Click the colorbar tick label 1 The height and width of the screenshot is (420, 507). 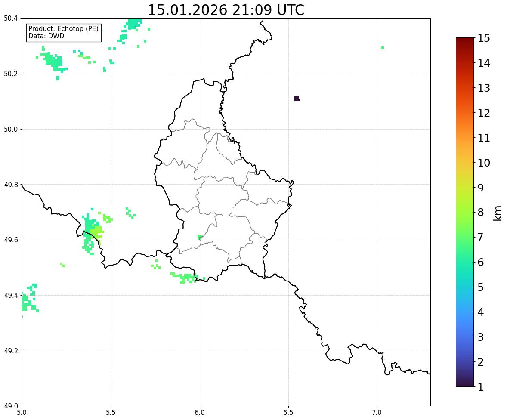pyautogui.click(x=481, y=387)
